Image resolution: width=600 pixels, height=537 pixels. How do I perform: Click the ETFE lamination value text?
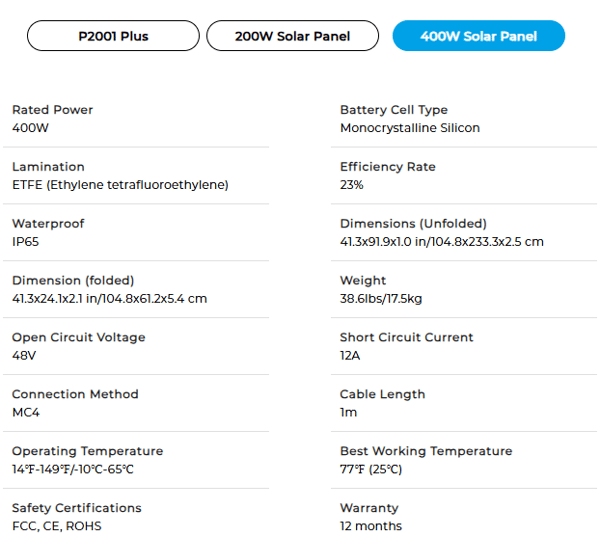[x=120, y=185]
